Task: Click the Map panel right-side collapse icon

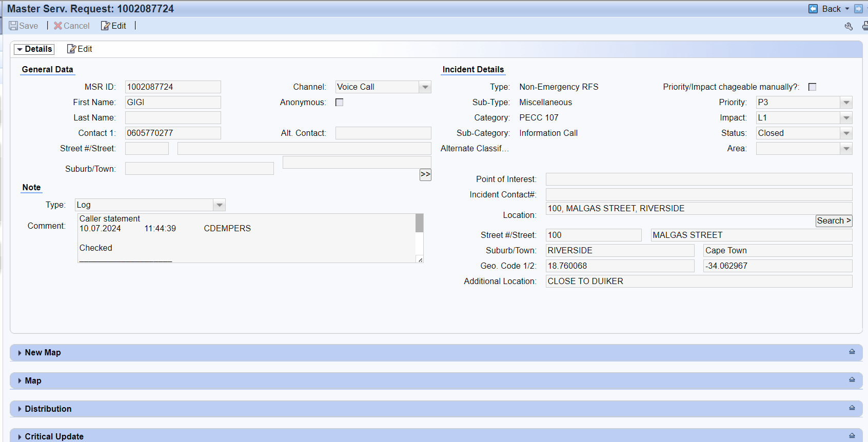Action: [852, 380]
